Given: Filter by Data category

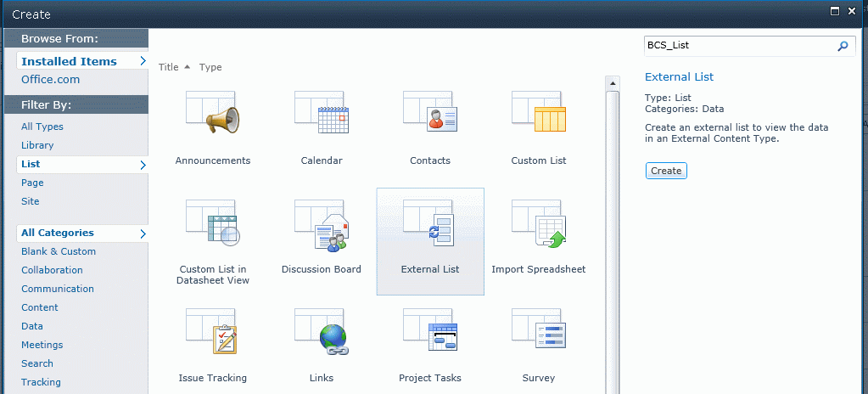Looking at the screenshot, I should [x=31, y=326].
